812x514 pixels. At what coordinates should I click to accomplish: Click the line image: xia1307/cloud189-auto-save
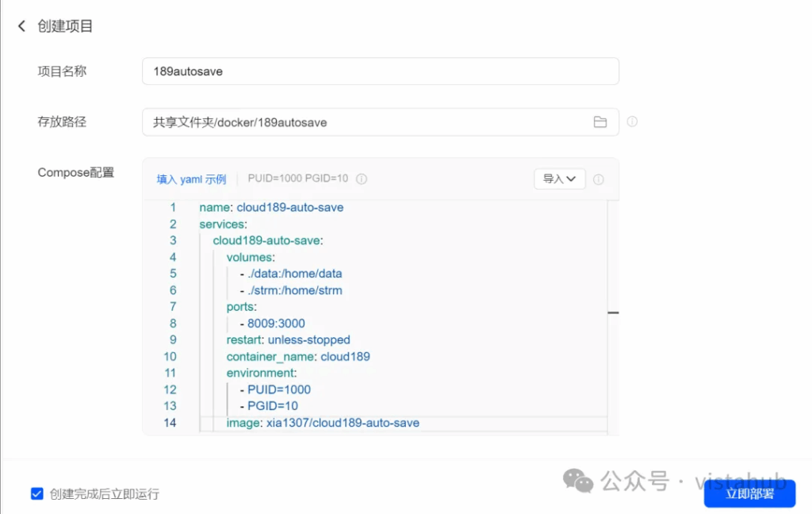323,423
